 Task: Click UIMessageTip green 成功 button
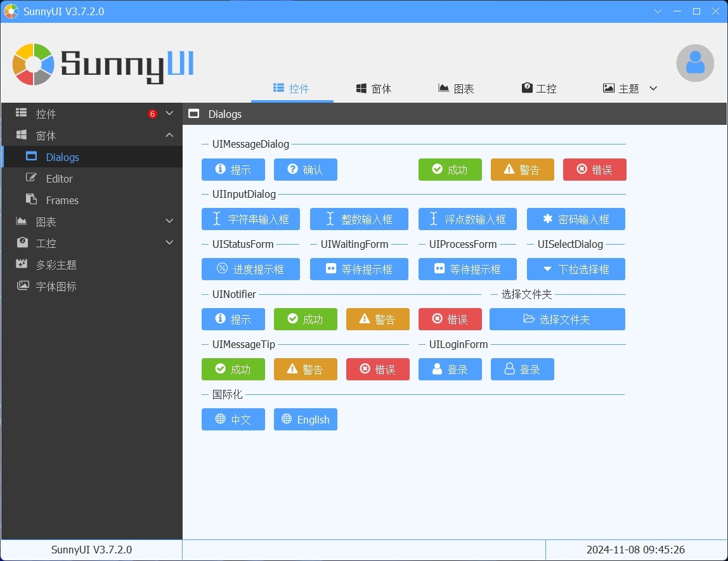point(233,370)
